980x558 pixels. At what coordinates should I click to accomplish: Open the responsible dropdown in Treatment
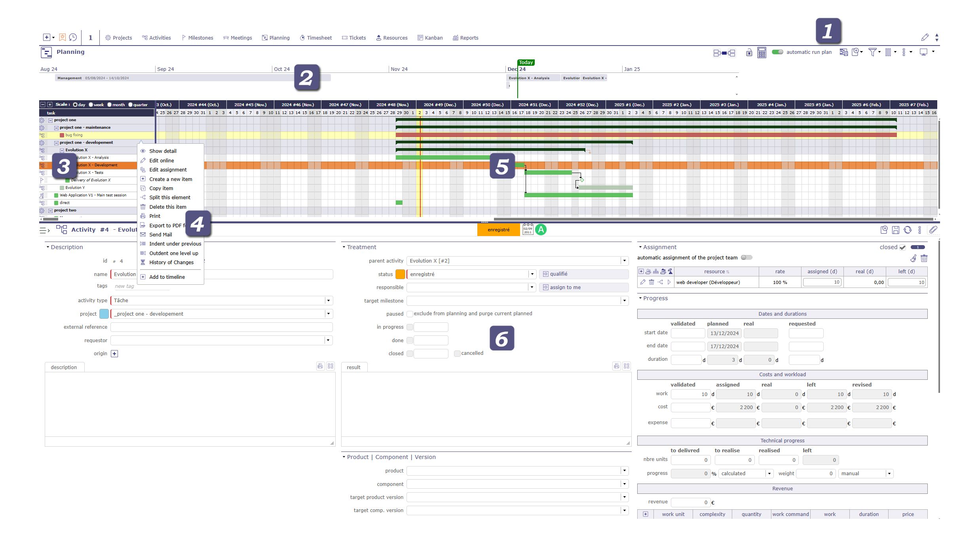click(532, 287)
